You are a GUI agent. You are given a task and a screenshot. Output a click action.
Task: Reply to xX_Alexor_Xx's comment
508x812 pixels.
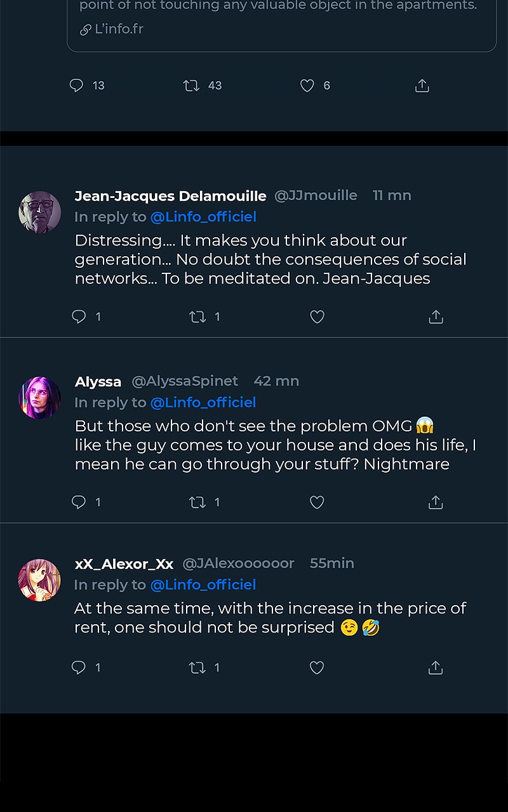coord(79,667)
